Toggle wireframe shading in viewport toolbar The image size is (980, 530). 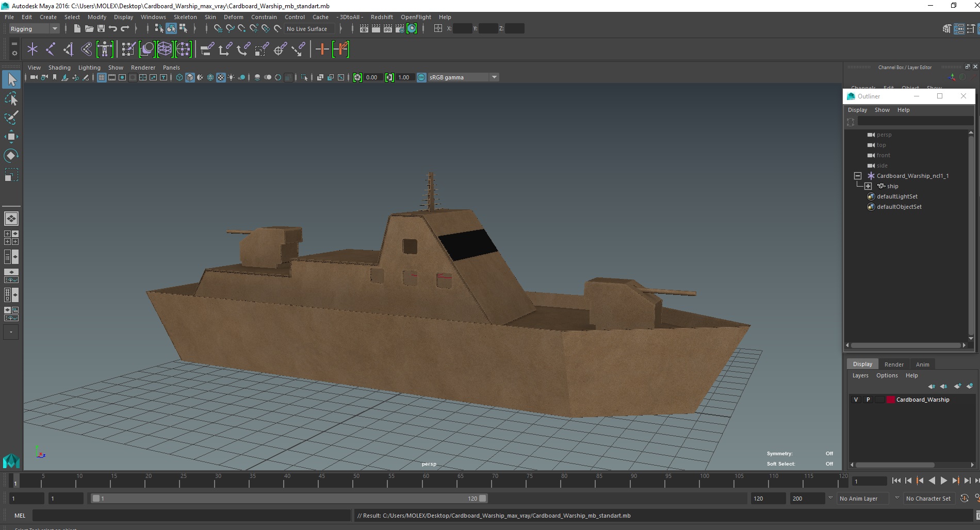179,77
